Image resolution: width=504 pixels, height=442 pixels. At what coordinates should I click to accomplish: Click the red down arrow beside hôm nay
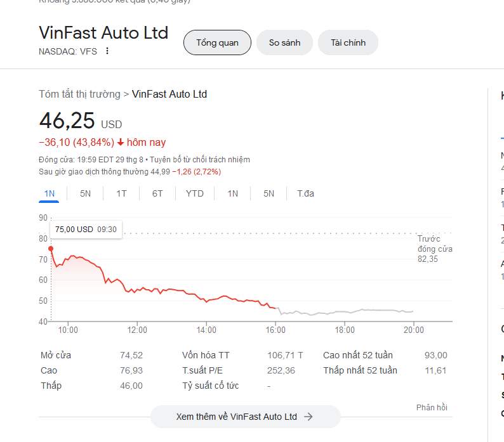pos(121,143)
